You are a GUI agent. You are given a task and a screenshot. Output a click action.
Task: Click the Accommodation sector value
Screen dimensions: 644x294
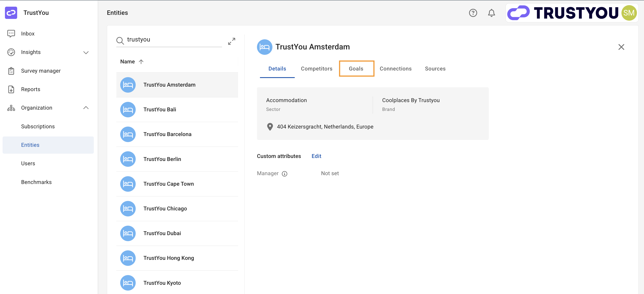(286, 100)
